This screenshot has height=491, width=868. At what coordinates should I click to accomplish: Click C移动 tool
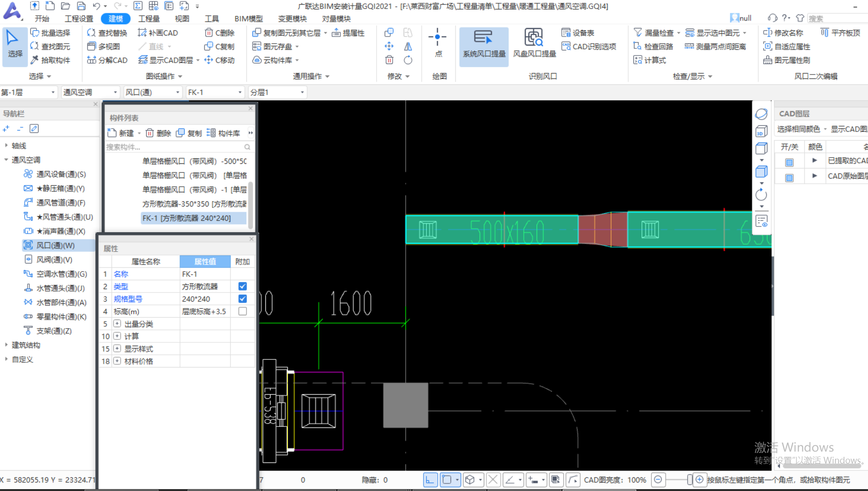(219, 60)
